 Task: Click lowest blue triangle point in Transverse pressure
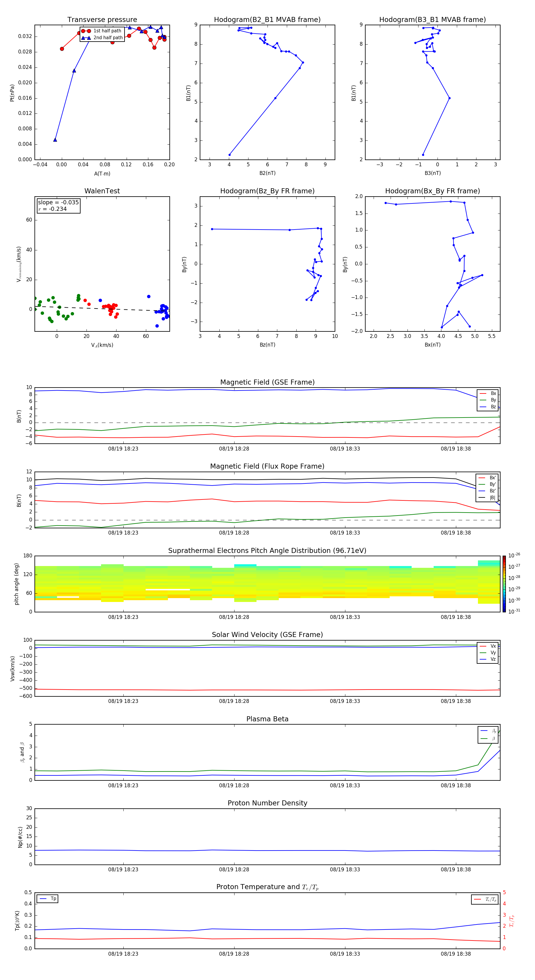tap(55, 140)
